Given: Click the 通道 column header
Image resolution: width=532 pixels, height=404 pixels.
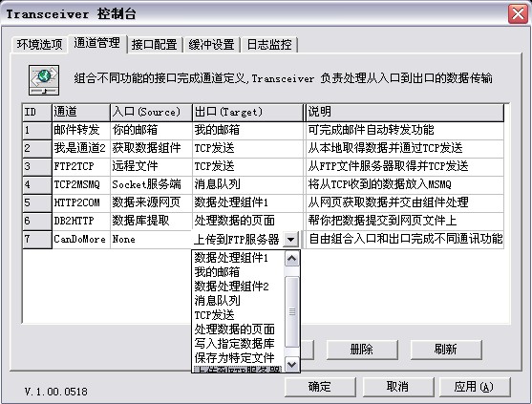Looking at the screenshot, I should pos(81,113).
